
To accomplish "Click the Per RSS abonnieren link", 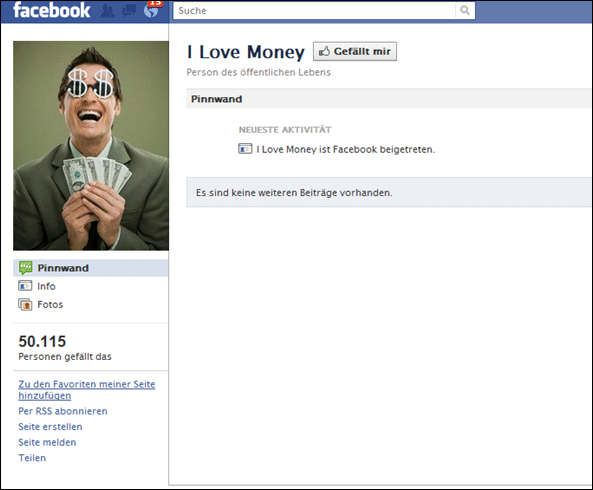I will pyautogui.click(x=63, y=411).
